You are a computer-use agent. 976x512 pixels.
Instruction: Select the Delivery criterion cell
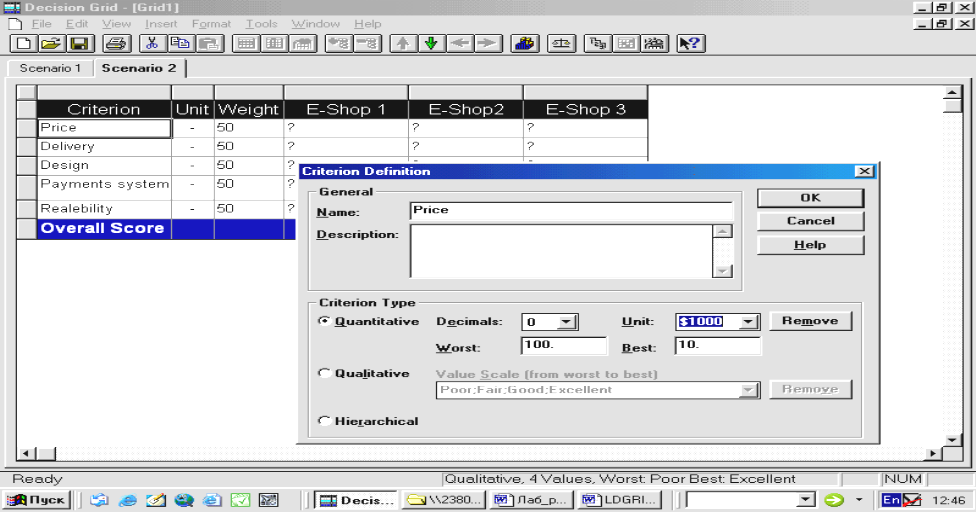[x=104, y=147]
